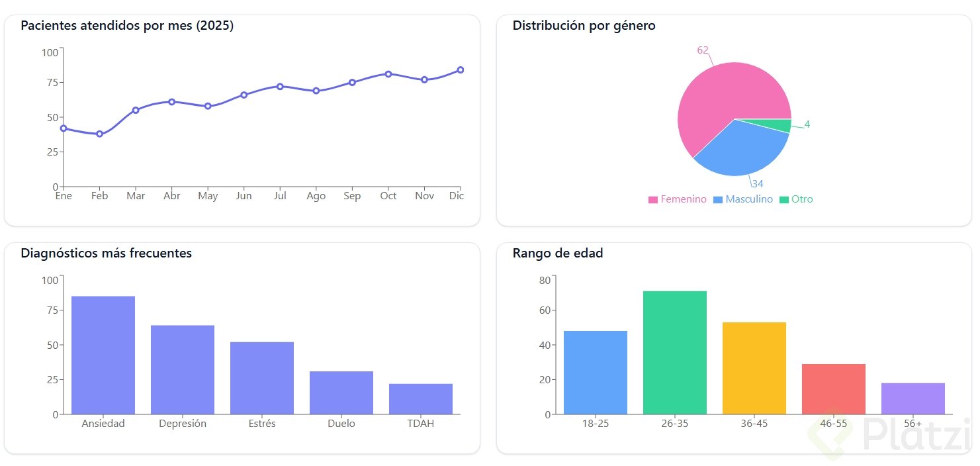Select the Femenino legend label

[x=684, y=199]
